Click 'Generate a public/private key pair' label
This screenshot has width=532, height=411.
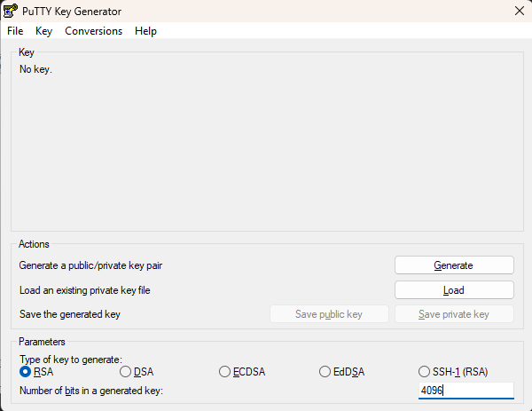[x=90, y=265]
